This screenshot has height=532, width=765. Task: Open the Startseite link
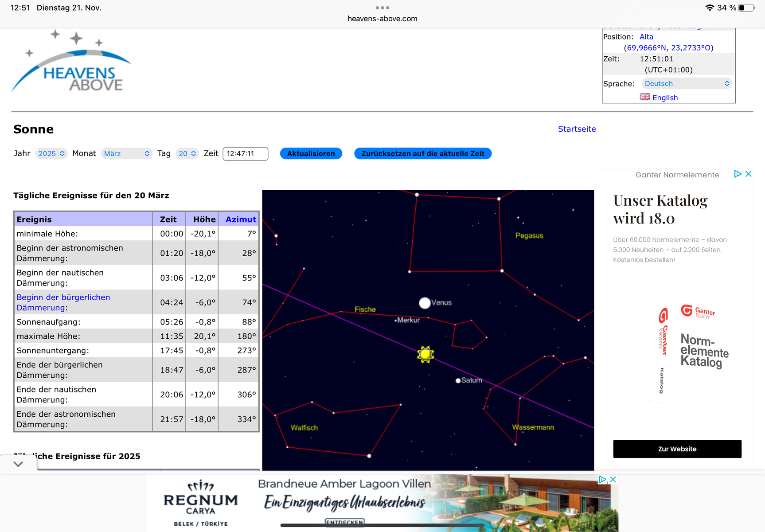[577, 129]
